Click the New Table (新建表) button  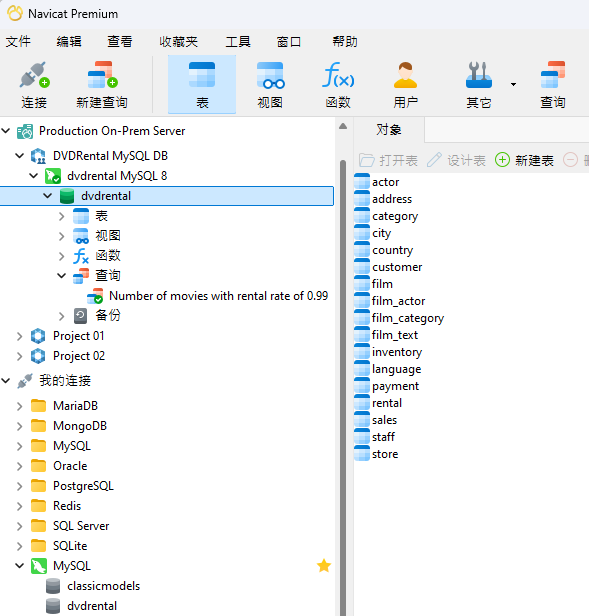pyautogui.click(x=524, y=160)
